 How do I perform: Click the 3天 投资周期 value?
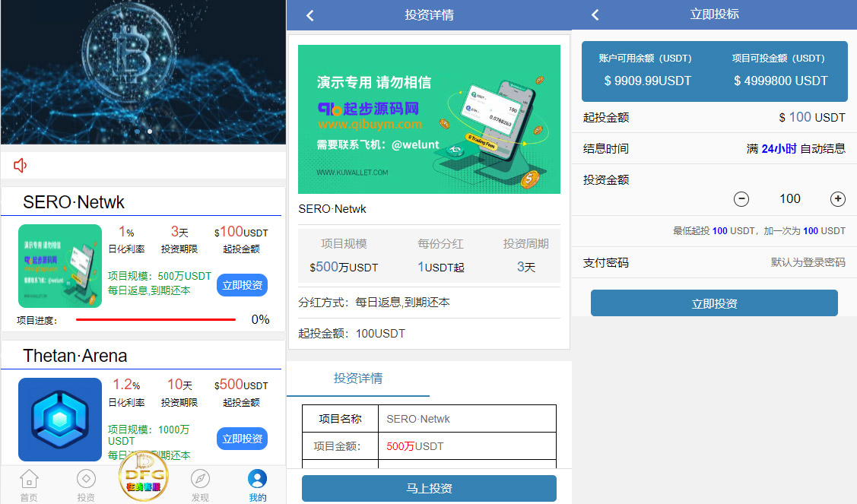tap(525, 267)
